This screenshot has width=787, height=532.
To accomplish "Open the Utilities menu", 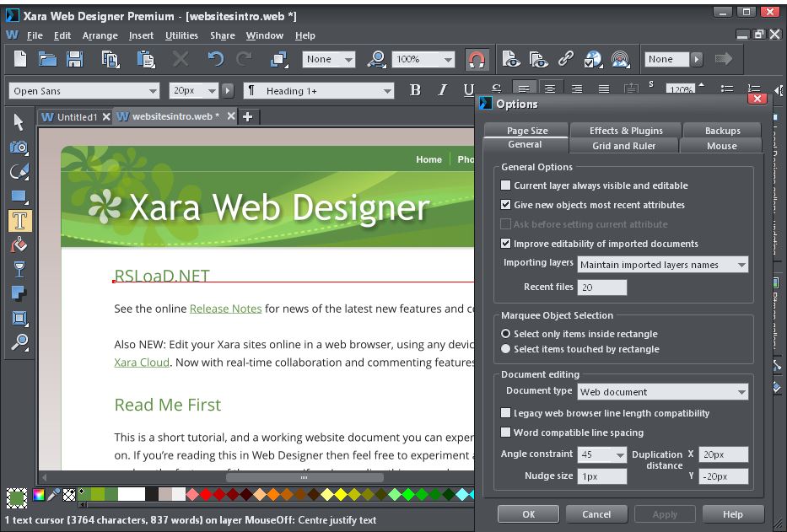I will coord(181,35).
